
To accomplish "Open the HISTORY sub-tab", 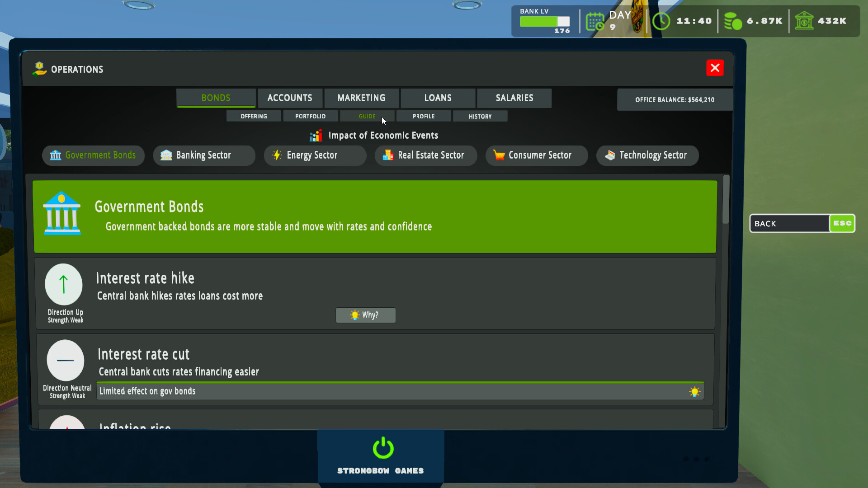I will (480, 116).
